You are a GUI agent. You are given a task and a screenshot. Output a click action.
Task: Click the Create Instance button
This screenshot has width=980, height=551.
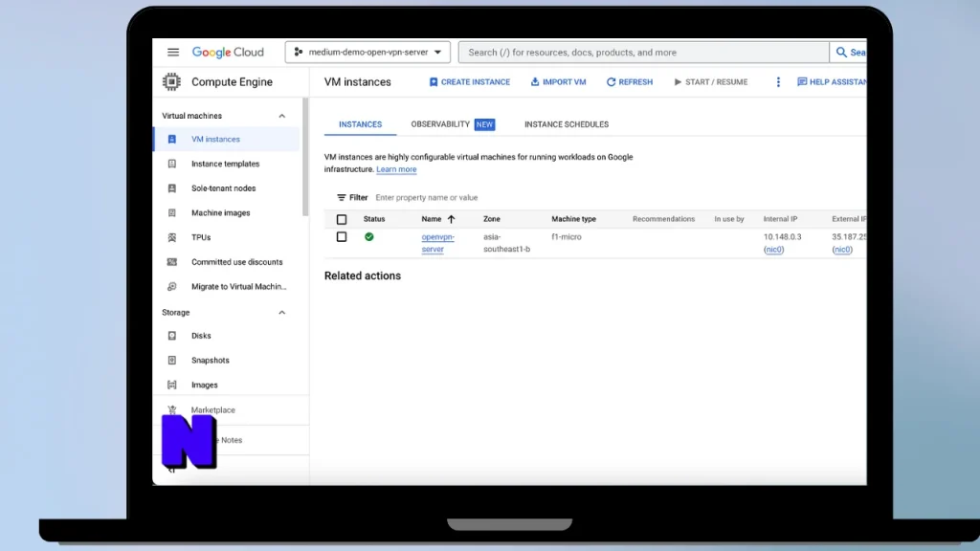pyautogui.click(x=469, y=82)
